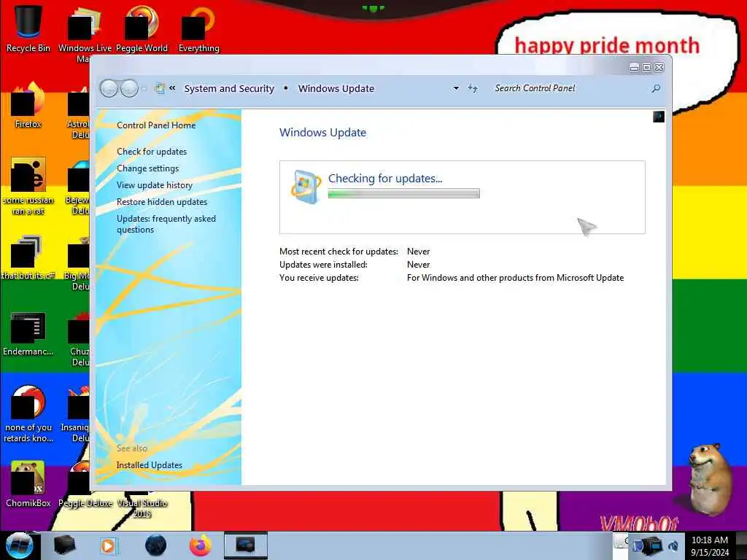Click the search magnifier in Control Panel
Image resolution: width=747 pixels, height=560 pixels.
coord(656,88)
